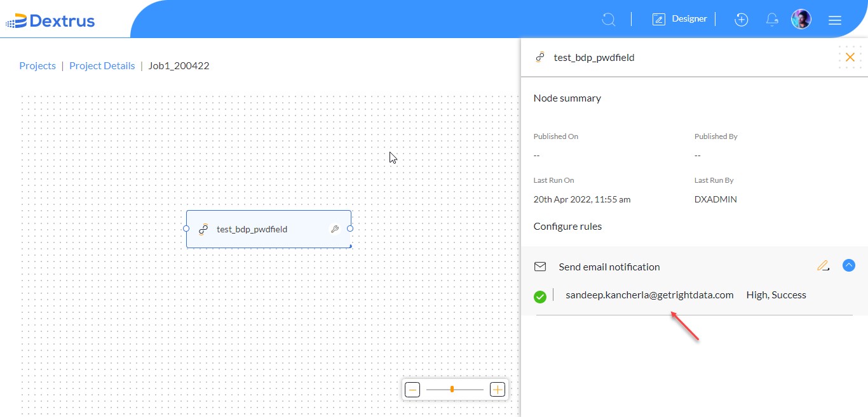
Task: Click the node's left input connector
Action: click(x=186, y=228)
